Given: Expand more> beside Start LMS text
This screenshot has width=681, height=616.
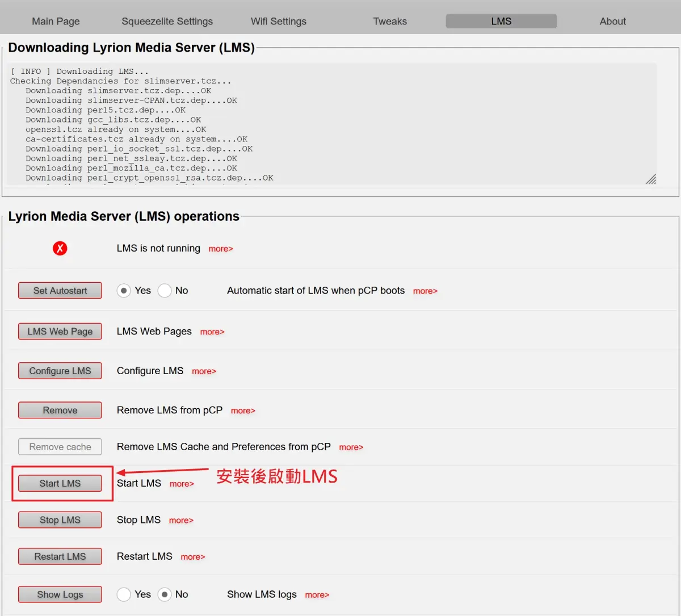Looking at the screenshot, I should click(182, 484).
